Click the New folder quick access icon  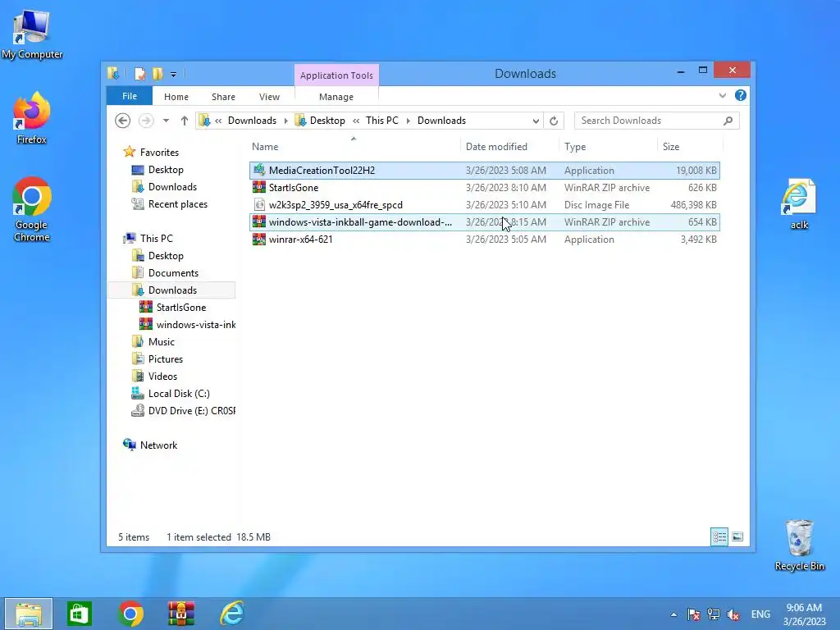157,73
